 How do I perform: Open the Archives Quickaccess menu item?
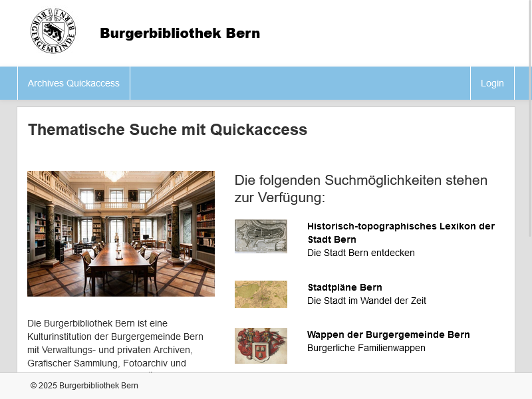click(x=73, y=83)
